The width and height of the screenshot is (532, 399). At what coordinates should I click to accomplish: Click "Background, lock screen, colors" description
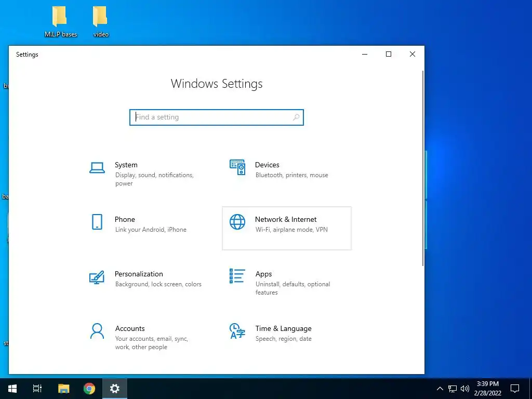pyautogui.click(x=158, y=284)
